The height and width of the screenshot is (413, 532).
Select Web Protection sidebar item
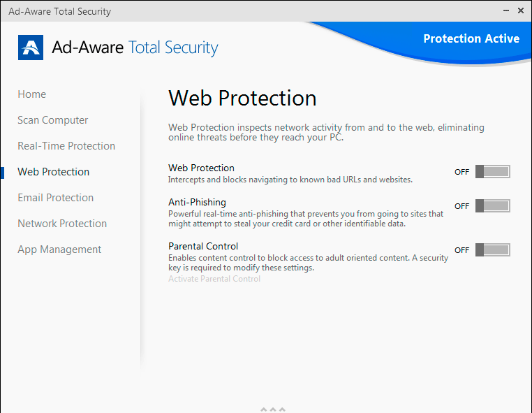tap(54, 172)
